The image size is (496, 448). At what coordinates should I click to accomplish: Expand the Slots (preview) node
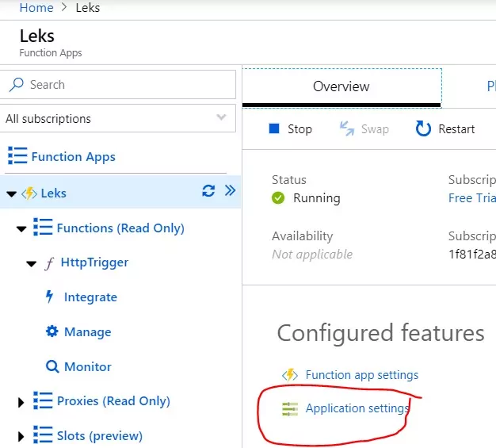21,437
